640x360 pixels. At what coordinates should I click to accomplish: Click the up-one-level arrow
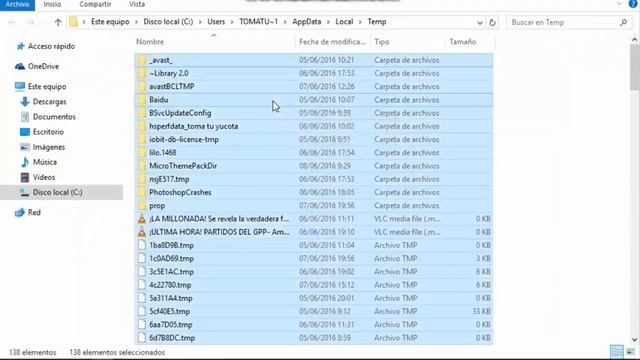[58, 22]
